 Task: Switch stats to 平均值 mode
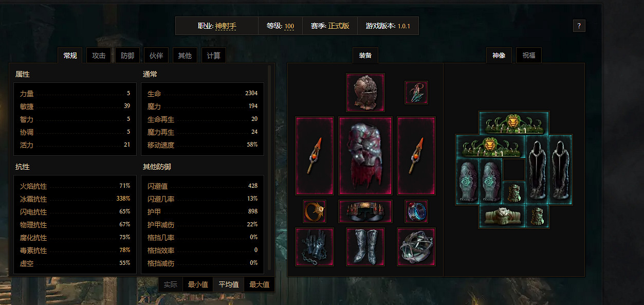(229, 284)
